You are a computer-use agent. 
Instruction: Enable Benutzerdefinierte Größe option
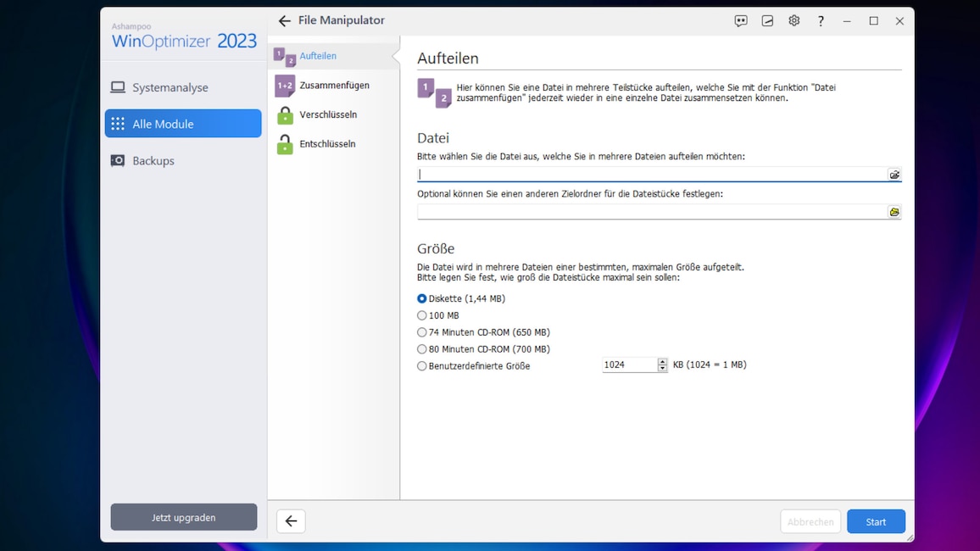422,366
